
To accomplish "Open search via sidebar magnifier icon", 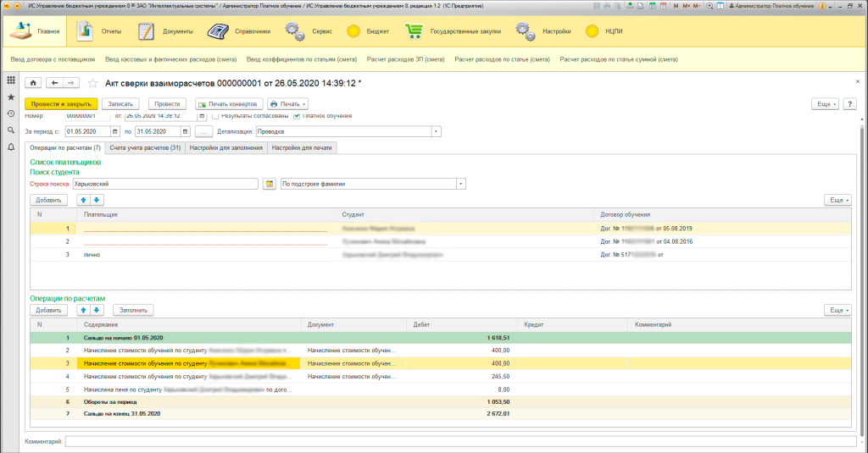I will [x=11, y=130].
